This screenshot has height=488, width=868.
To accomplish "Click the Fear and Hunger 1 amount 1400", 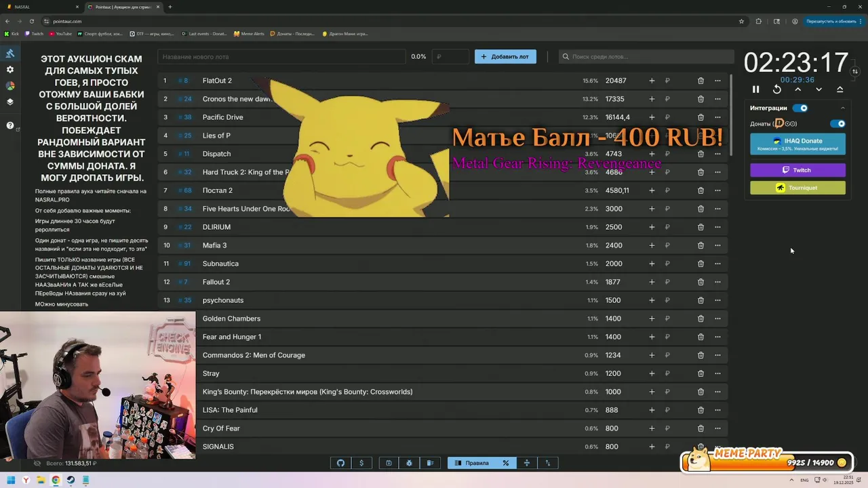I will click(x=613, y=337).
